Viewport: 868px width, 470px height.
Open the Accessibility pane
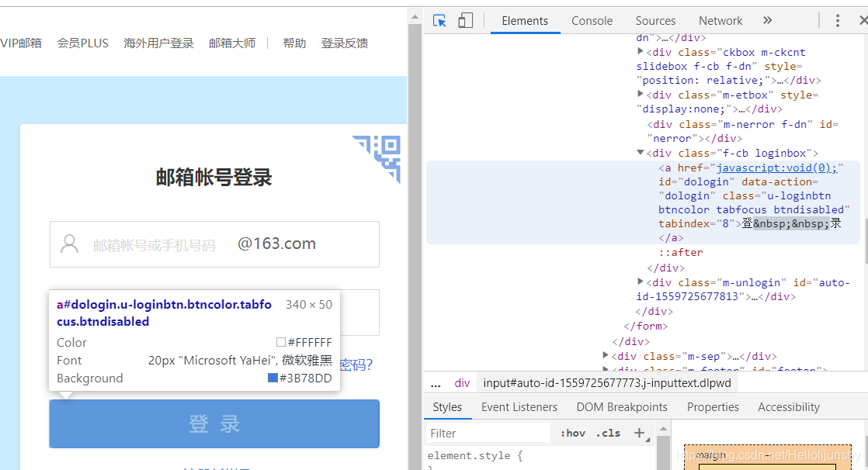(x=789, y=407)
